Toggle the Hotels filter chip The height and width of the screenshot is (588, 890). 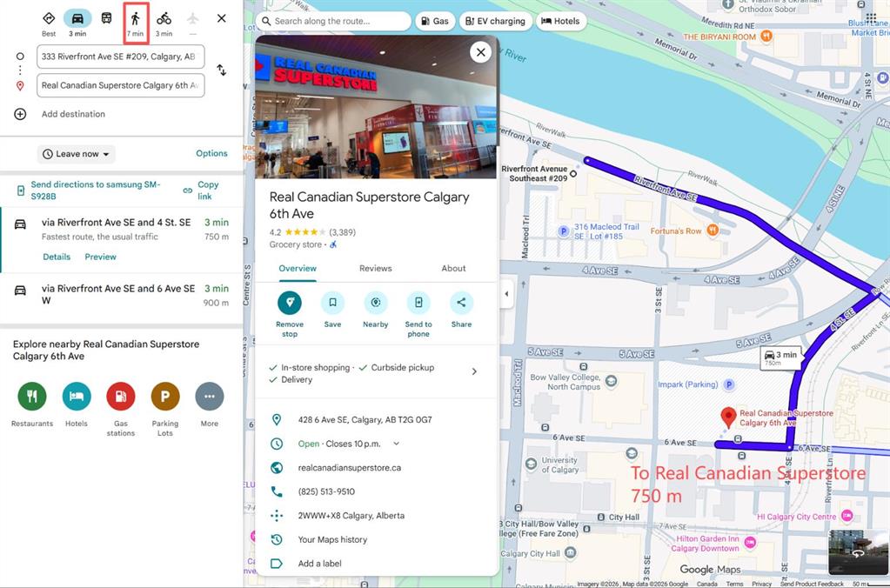pyautogui.click(x=560, y=21)
